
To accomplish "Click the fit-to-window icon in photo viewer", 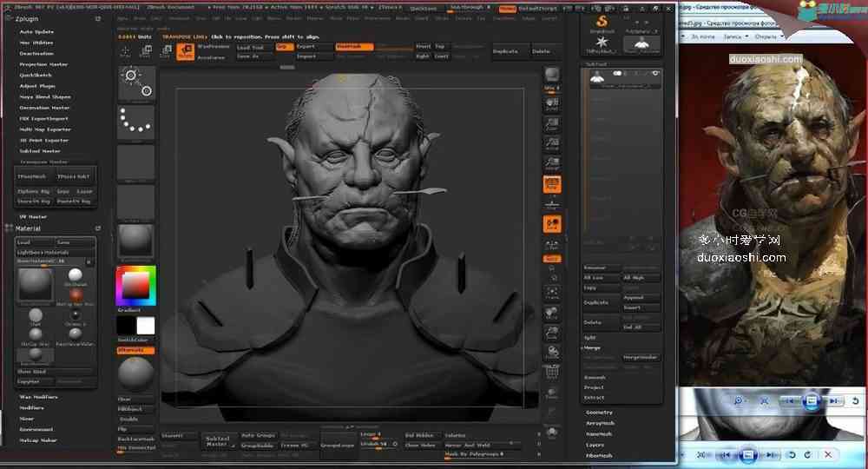I will tap(764, 400).
